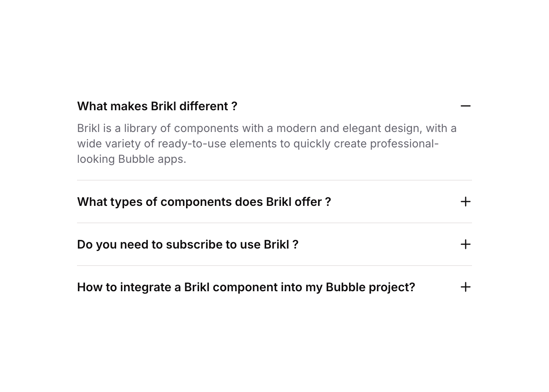Screen dimensions: 549x392
Task: Click the plus icon beside the subscribe question
Action: [466, 244]
